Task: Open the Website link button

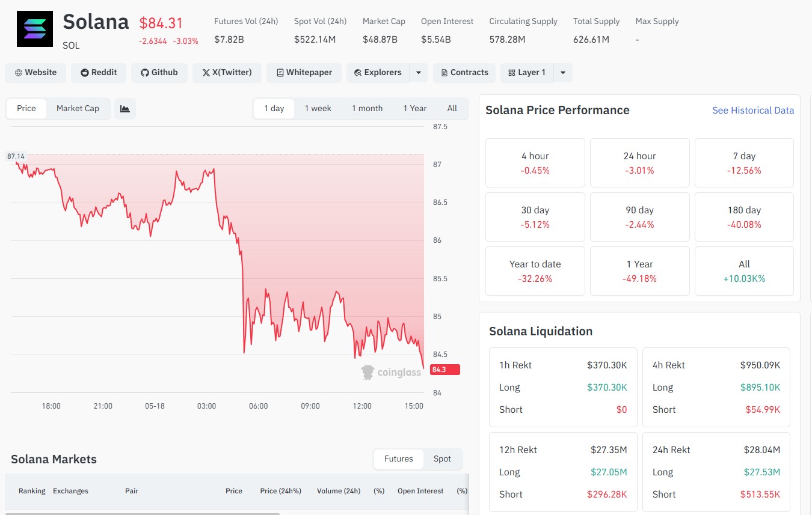Action: point(35,73)
